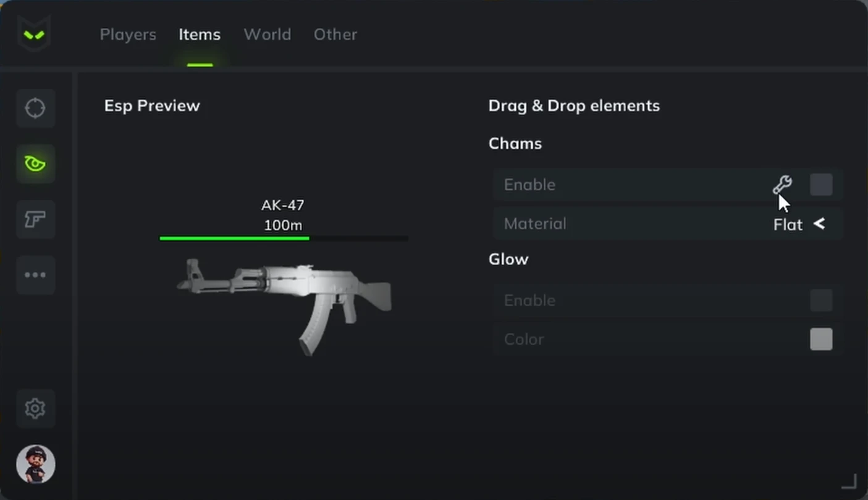The image size is (868, 500).
Task: Open the Other tab
Action: pyautogui.click(x=335, y=35)
